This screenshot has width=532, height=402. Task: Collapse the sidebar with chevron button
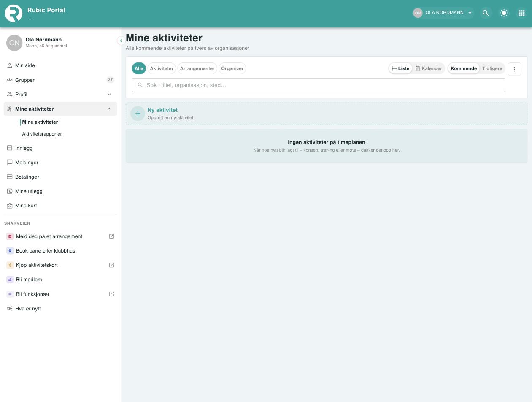pyautogui.click(x=121, y=41)
